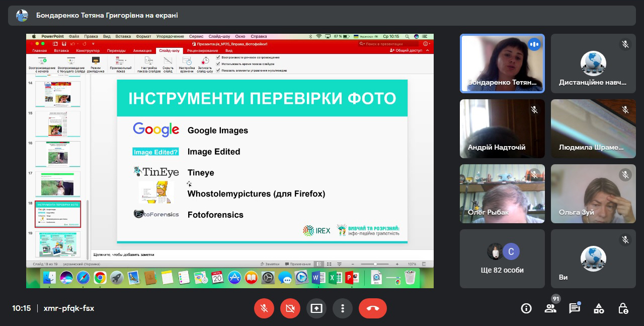Switch to the 'Конструктор' ribbon tab
Image resolution: width=644 pixels, height=326 pixels.
[88, 50]
